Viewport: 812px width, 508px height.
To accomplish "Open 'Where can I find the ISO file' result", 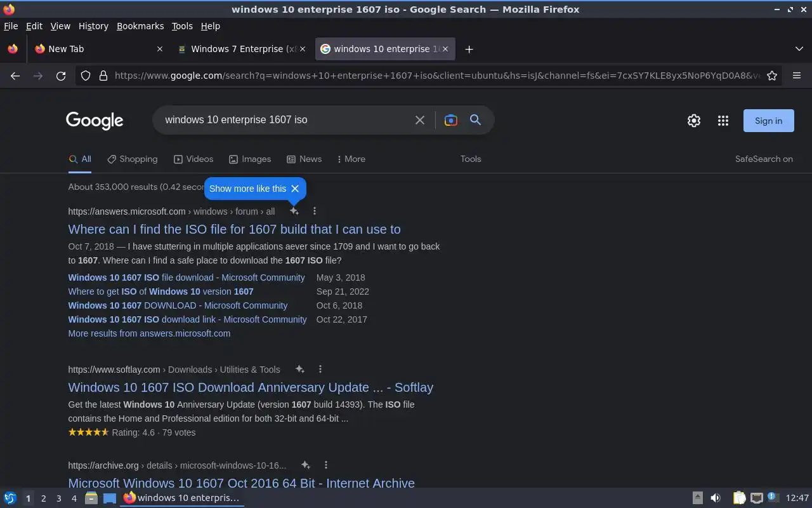I will [234, 229].
